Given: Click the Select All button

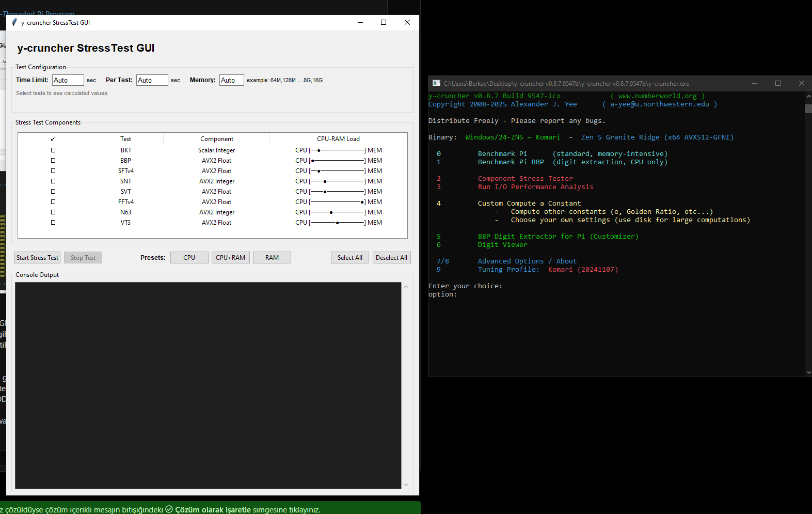Looking at the screenshot, I should 350,258.
